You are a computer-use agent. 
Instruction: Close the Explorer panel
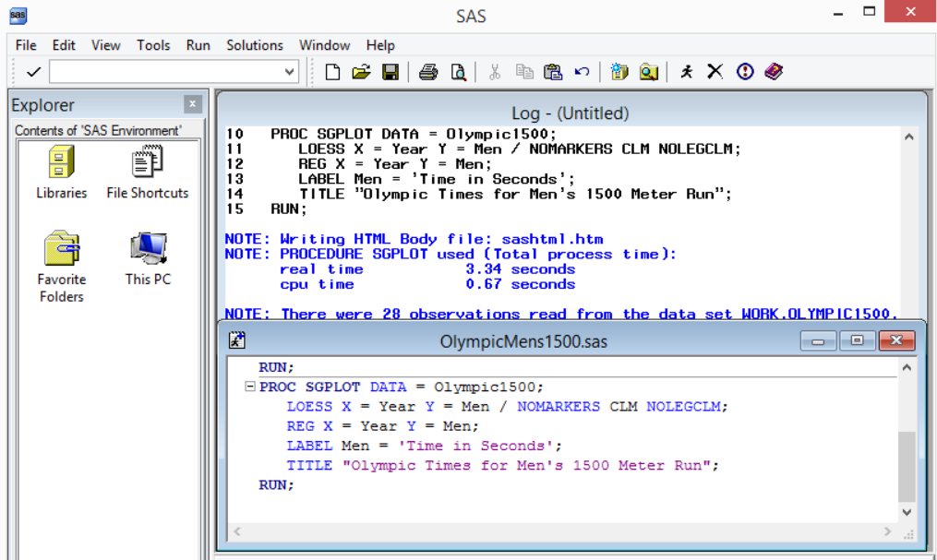click(x=192, y=104)
